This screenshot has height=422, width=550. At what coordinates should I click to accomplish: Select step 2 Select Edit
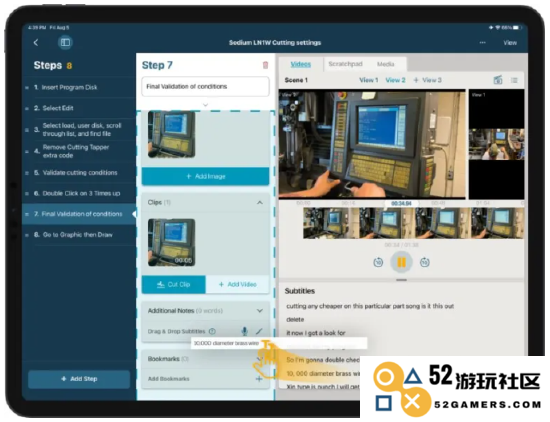(79, 108)
